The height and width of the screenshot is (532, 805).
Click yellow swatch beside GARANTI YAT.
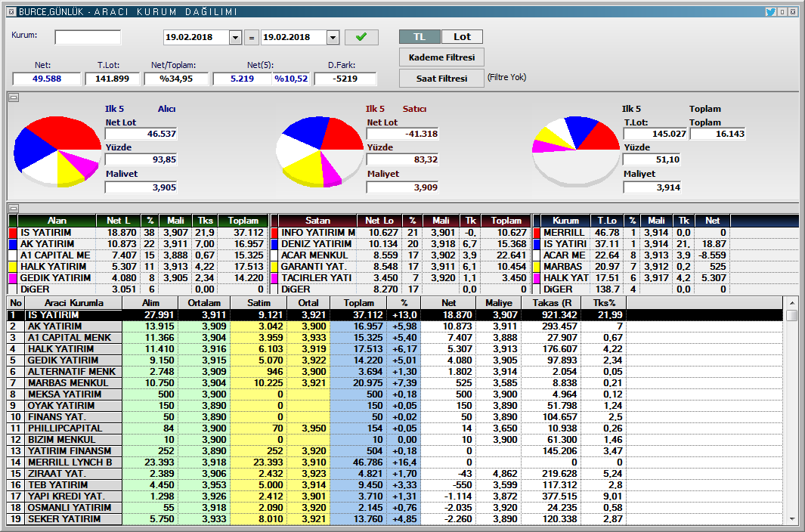click(274, 267)
